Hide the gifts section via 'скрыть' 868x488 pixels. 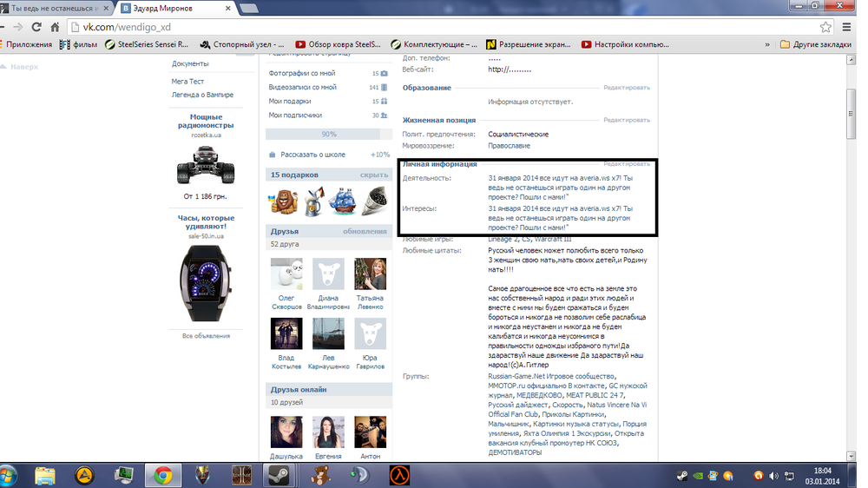(373, 175)
